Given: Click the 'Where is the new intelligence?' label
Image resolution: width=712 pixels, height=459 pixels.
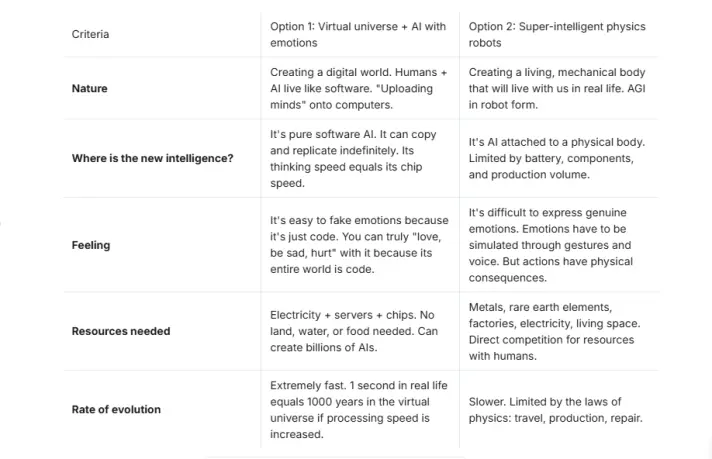Looking at the screenshot, I should coord(153,158).
